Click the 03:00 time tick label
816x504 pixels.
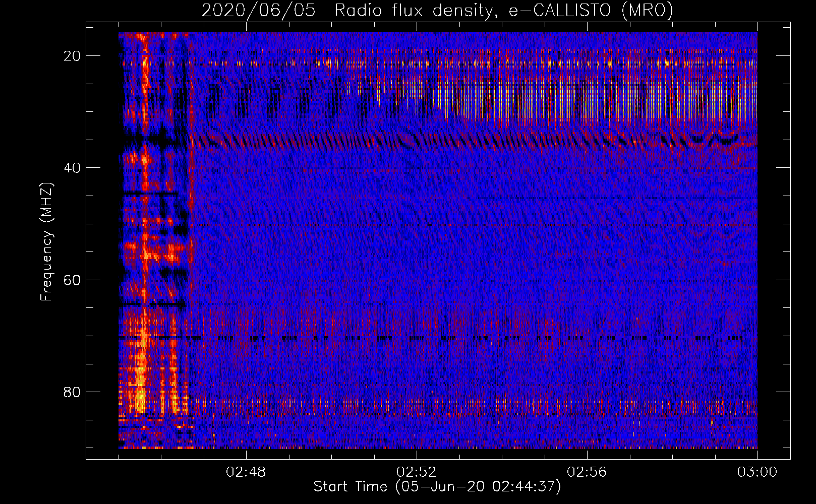coord(757,472)
